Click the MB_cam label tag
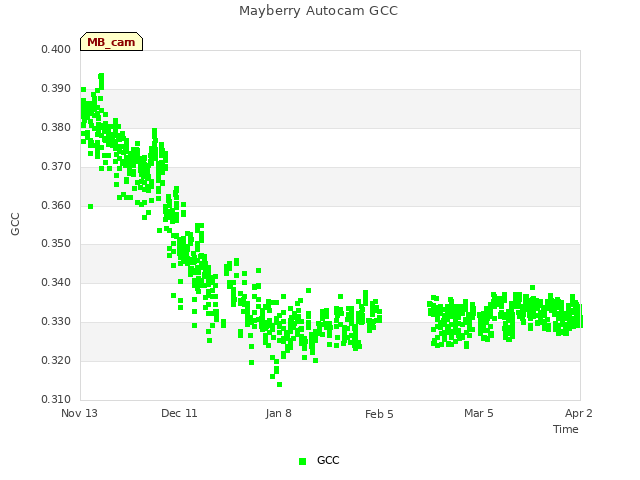 111,42
